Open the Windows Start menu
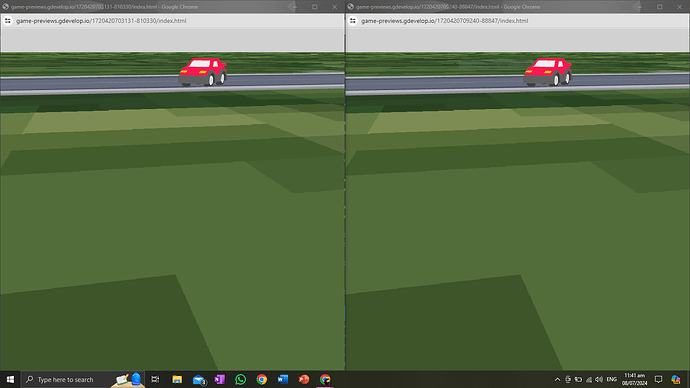The height and width of the screenshot is (388, 690). tap(10, 379)
